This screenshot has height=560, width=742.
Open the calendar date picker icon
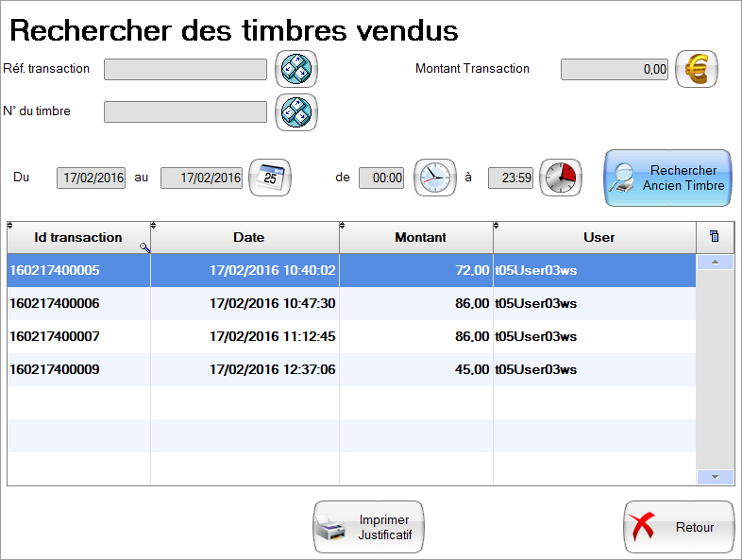coord(270,178)
